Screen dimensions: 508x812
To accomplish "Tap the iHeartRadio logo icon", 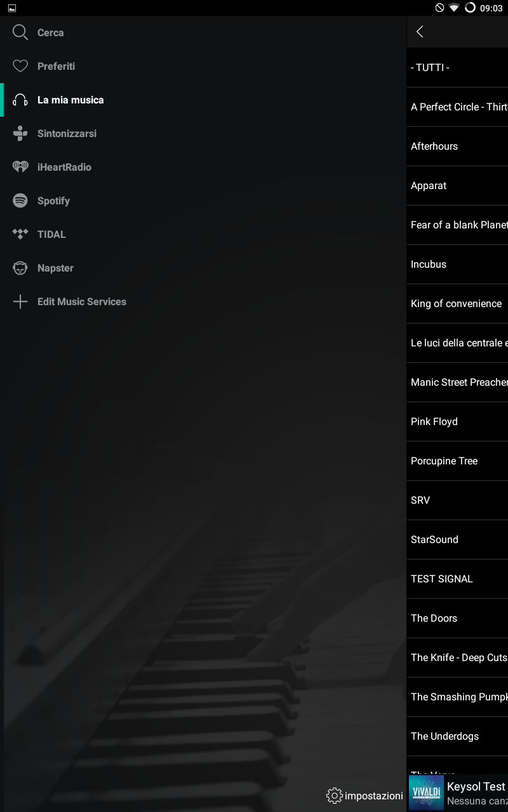I will click(x=20, y=167).
